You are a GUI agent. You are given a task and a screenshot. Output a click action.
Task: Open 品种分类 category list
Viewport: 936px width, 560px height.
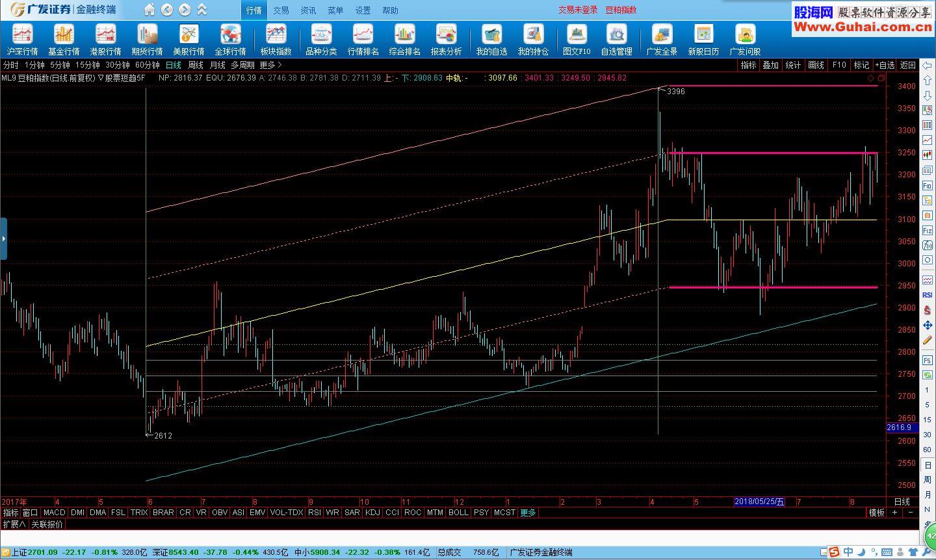tap(321, 40)
